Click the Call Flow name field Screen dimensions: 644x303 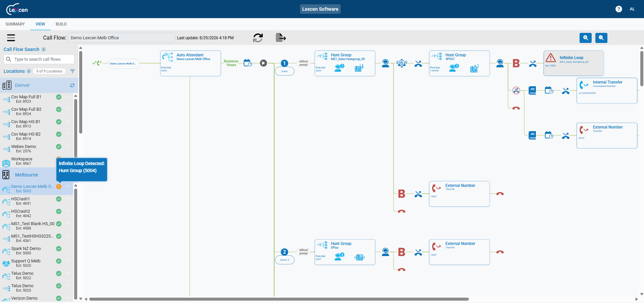tap(122, 38)
